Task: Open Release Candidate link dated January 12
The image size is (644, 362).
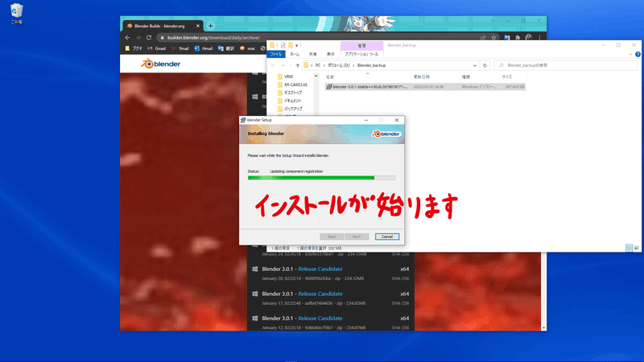Action: pyautogui.click(x=320, y=318)
